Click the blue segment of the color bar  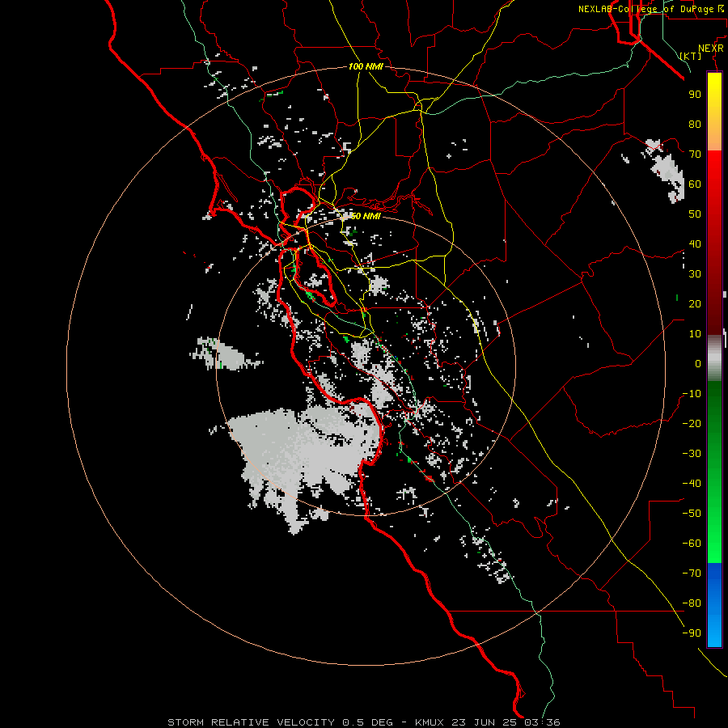(x=714, y=605)
